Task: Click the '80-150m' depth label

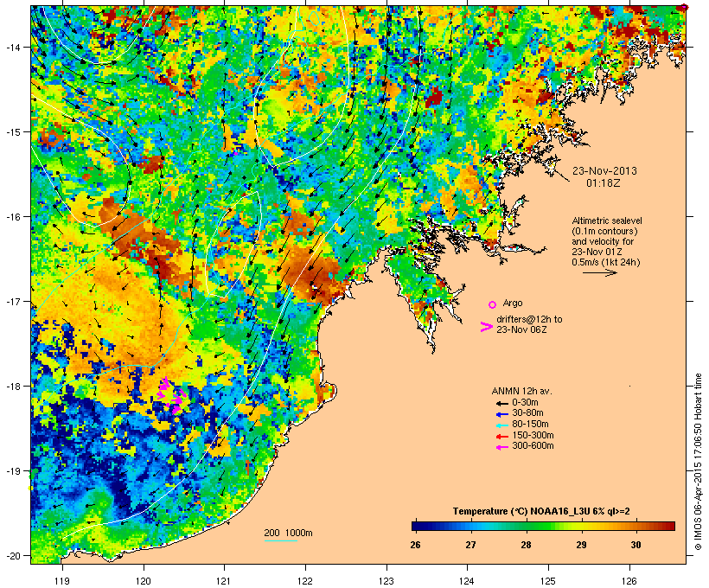Action: pyautogui.click(x=530, y=425)
